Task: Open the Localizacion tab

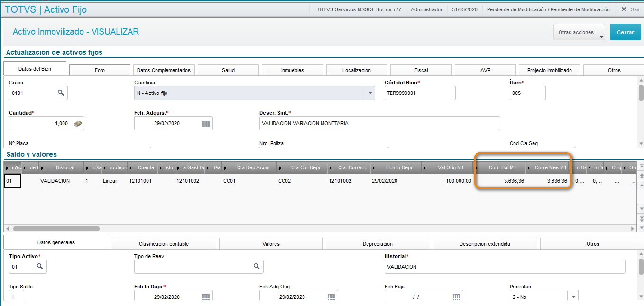Action: tap(357, 70)
